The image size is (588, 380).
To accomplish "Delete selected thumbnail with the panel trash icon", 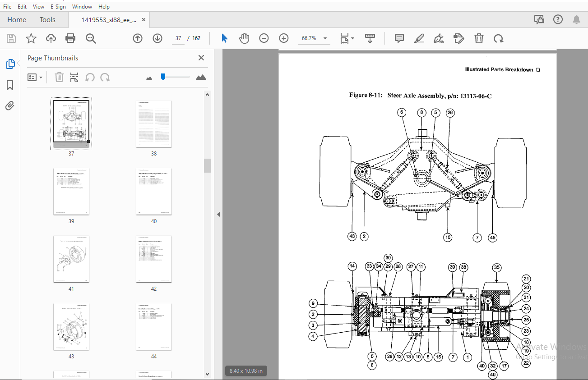I will pyautogui.click(x=59, y=77).
